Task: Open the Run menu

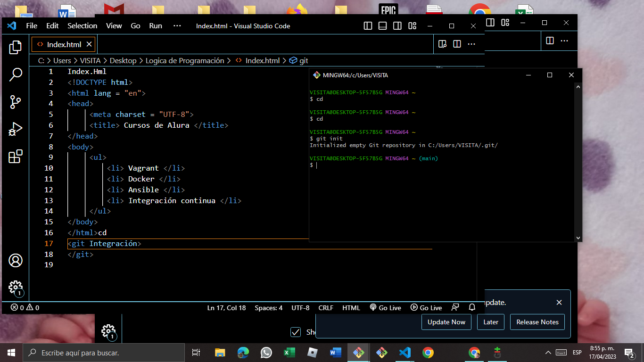Action: tap(156, 26)
